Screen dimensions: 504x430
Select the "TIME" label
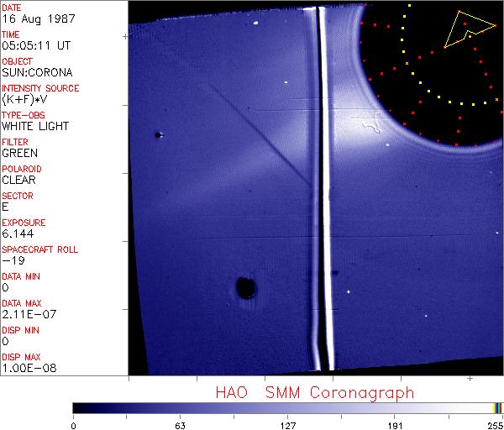click(x=11, y=34)
